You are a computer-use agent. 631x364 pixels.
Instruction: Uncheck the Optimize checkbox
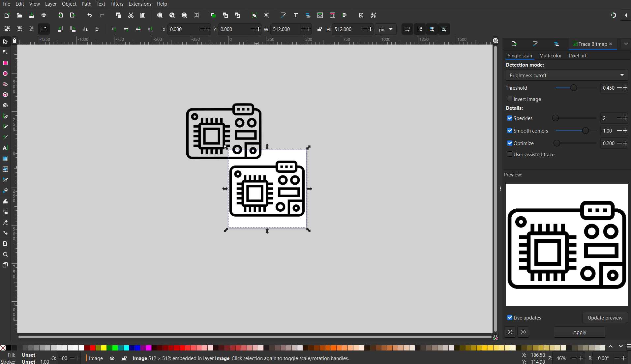(x=510, y=143)
